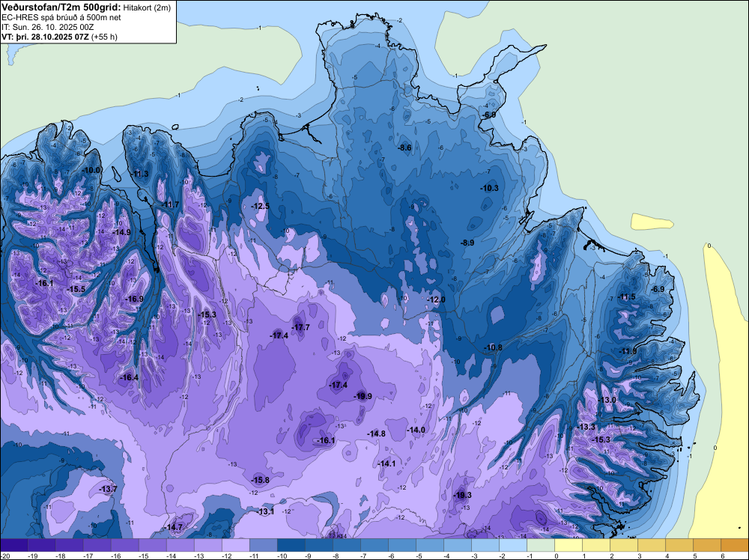
Task: Select the -11.7 temperature reading
Action: pyautogui.click(x=170, y=205)
